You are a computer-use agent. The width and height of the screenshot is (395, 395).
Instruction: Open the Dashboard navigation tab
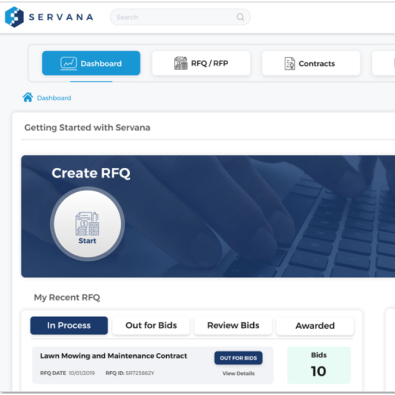[91, 63]
